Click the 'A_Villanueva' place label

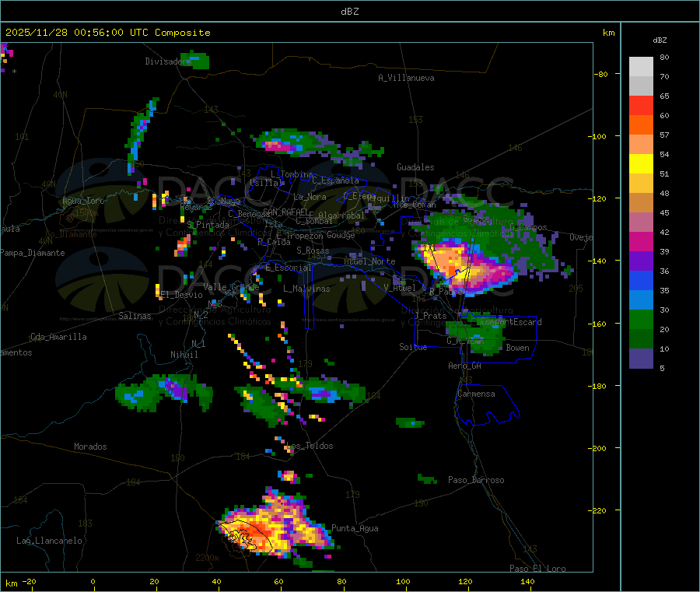[x=406, y=78]
